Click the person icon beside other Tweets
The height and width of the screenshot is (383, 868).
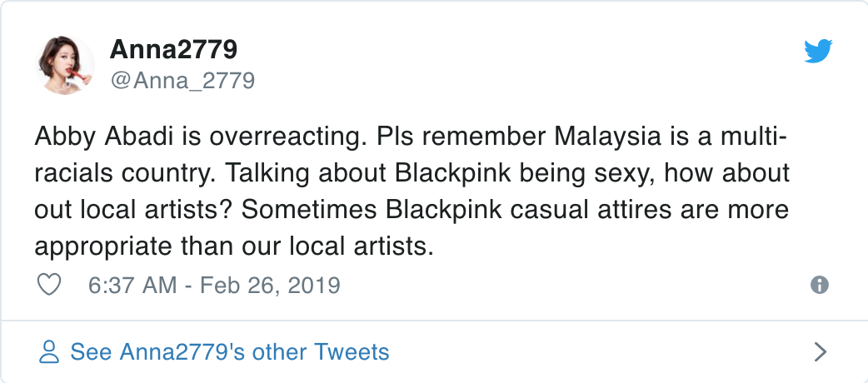(x=48, y=352)
